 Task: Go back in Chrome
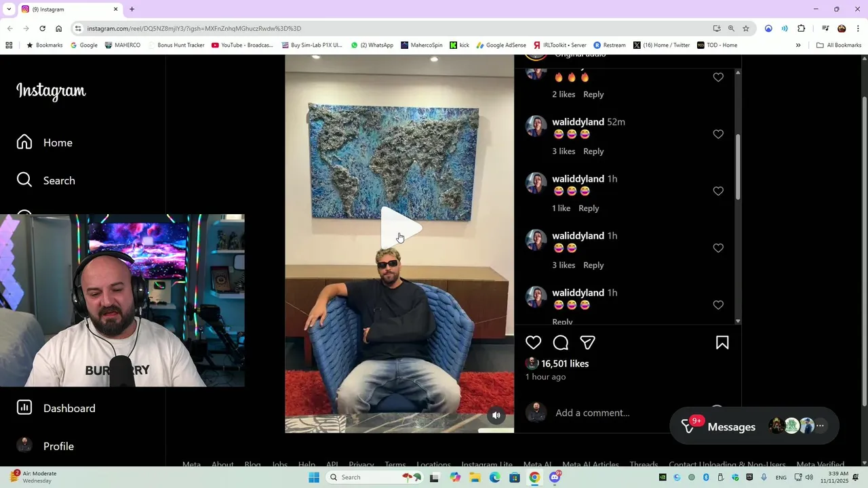pos(9,28)
